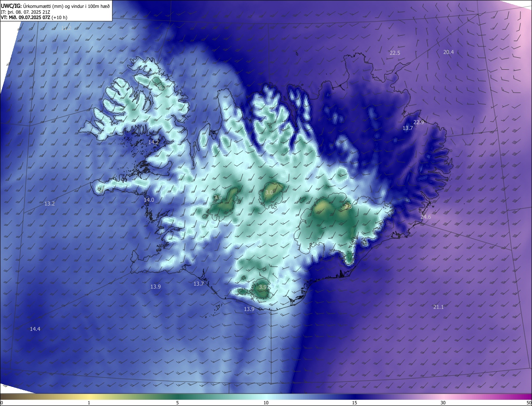Click the valid time 'VT: Mið. 09.07.2025 07Z (+10 h)'
This screenshot has height=406, width=532.
click(x=34, y=18)
